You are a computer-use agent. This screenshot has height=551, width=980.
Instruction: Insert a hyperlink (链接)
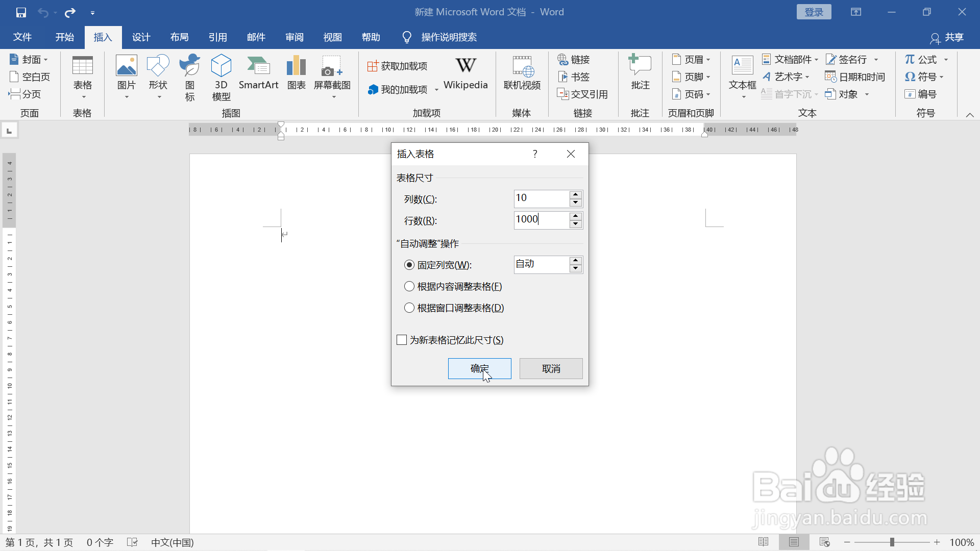click(x=574, y=60)
